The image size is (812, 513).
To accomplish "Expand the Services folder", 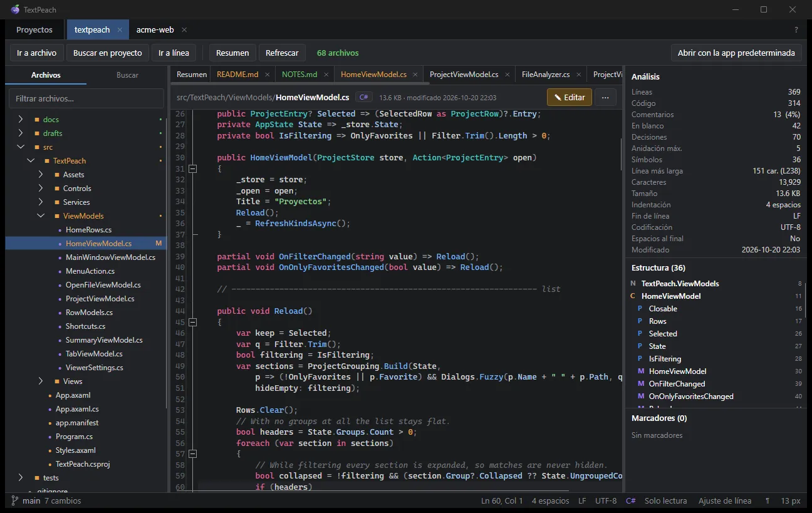I will point(41,202).
